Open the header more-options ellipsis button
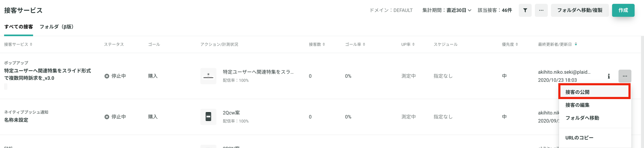 [541, 10]
